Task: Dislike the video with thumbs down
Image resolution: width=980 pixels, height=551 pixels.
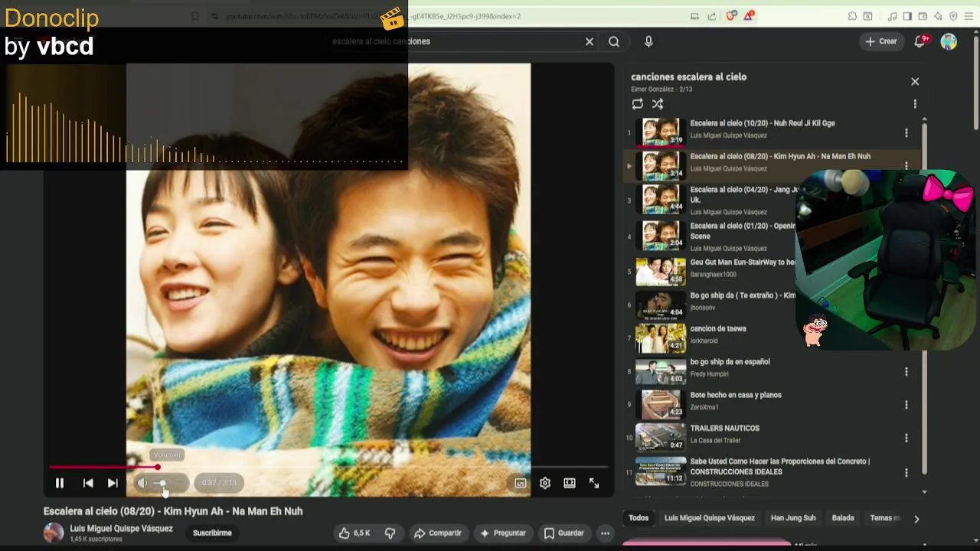Action: coord(390,533)
